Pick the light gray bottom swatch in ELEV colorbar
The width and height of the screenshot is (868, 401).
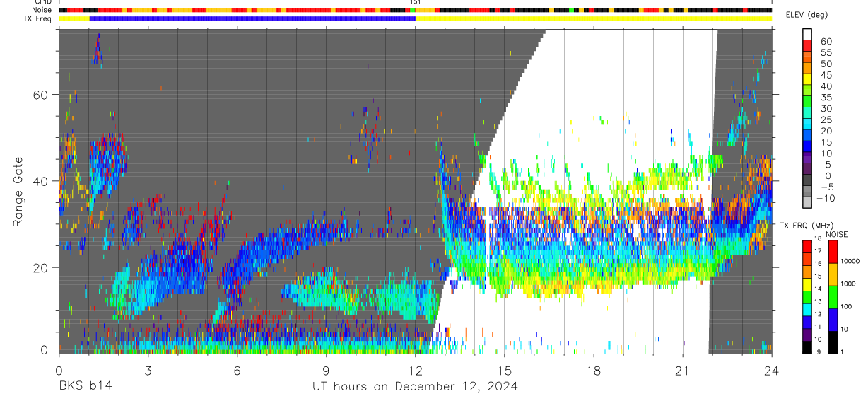807,202
